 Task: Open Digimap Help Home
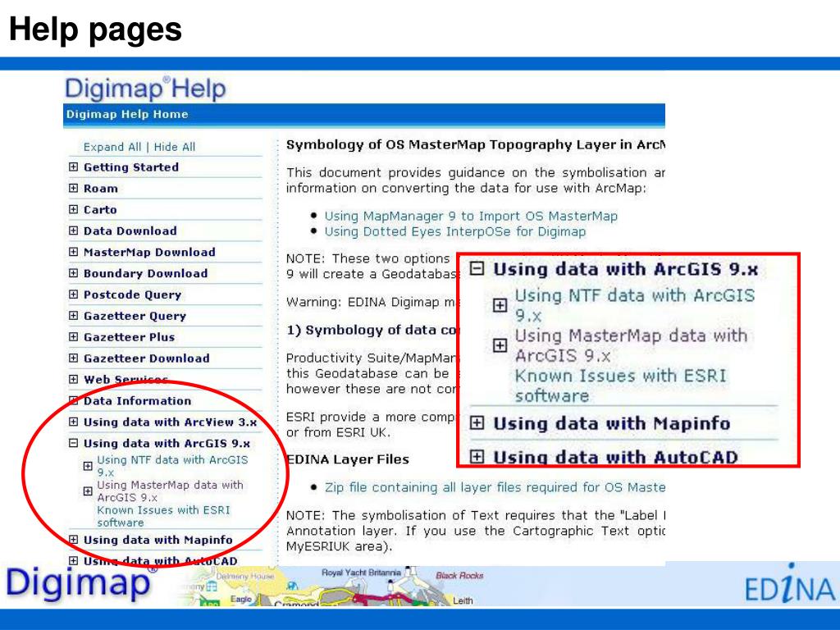(127, 114)
